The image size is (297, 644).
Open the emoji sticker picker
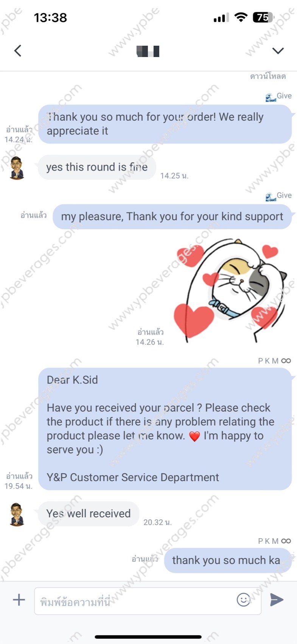pyautogui.click(x=243, y=600)
